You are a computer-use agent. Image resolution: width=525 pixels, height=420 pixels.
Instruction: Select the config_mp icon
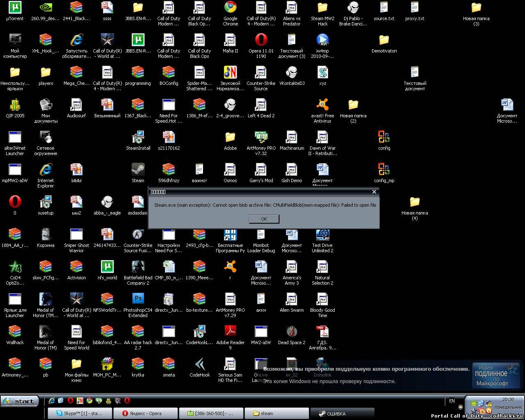(x=384, y=173)
